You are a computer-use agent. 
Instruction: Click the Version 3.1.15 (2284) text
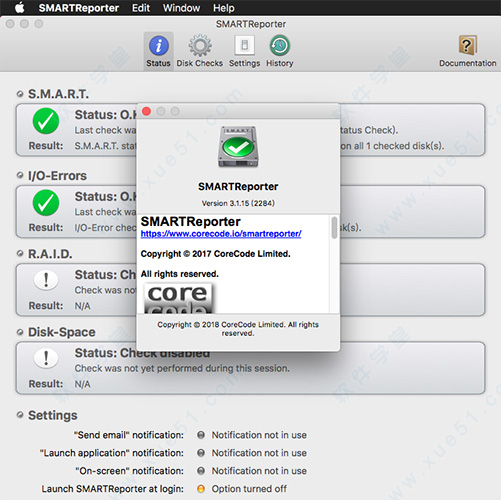pos(238,203)
